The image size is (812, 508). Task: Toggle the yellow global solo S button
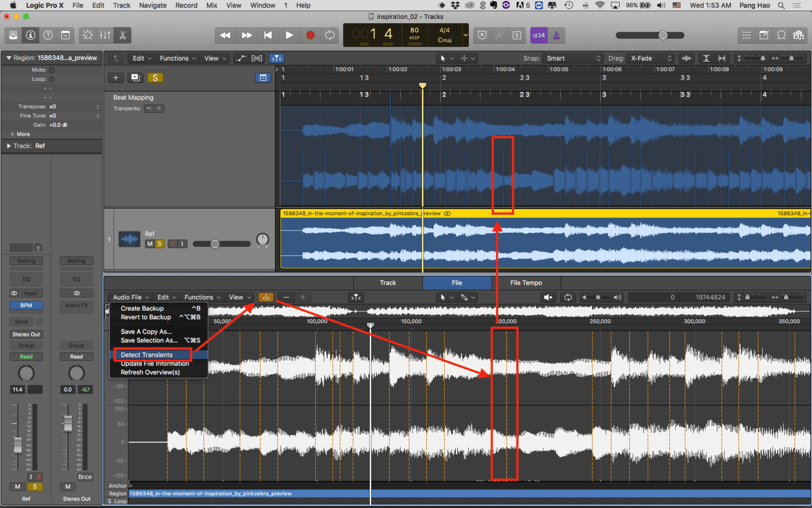tap(155, 78)
